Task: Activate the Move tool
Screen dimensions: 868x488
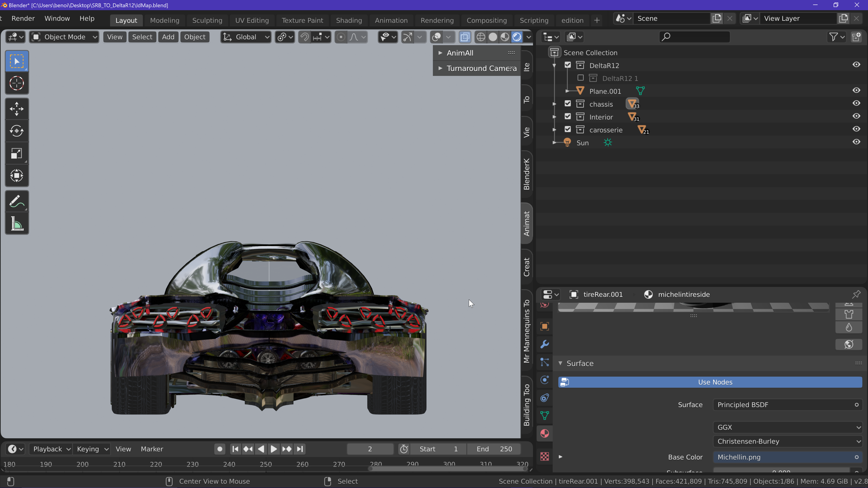Action: [x=17, y=109]
